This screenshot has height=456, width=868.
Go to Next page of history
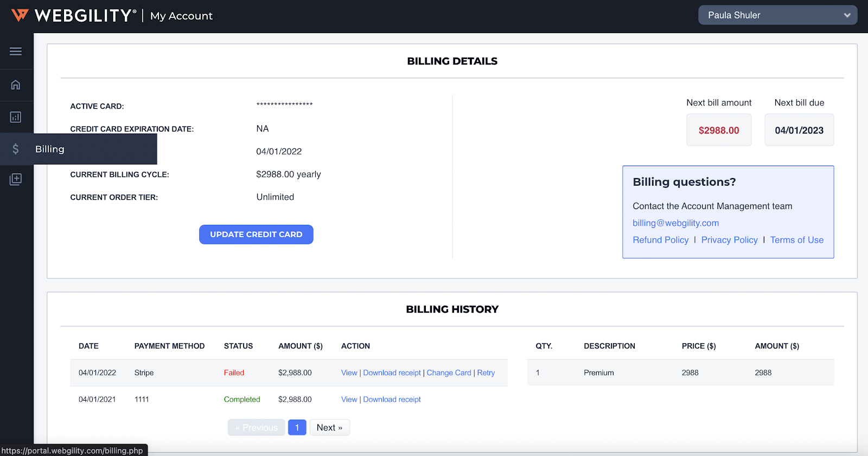pyautogui.click(x=329, y=428)
